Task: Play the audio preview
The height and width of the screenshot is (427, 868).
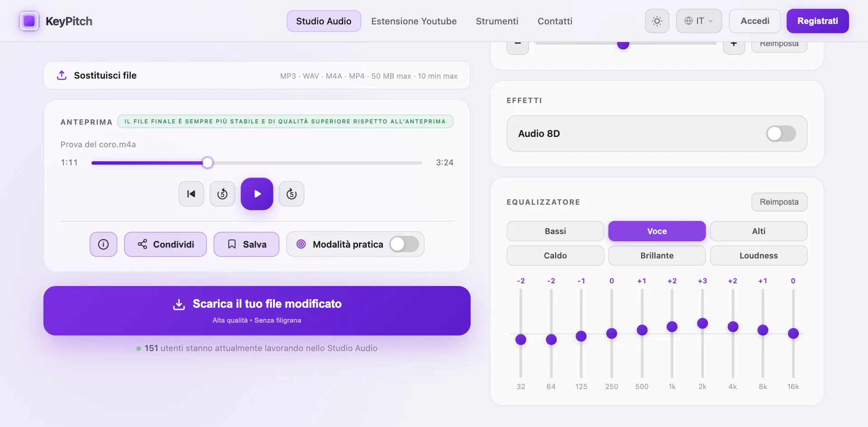Action: point(257,194)
